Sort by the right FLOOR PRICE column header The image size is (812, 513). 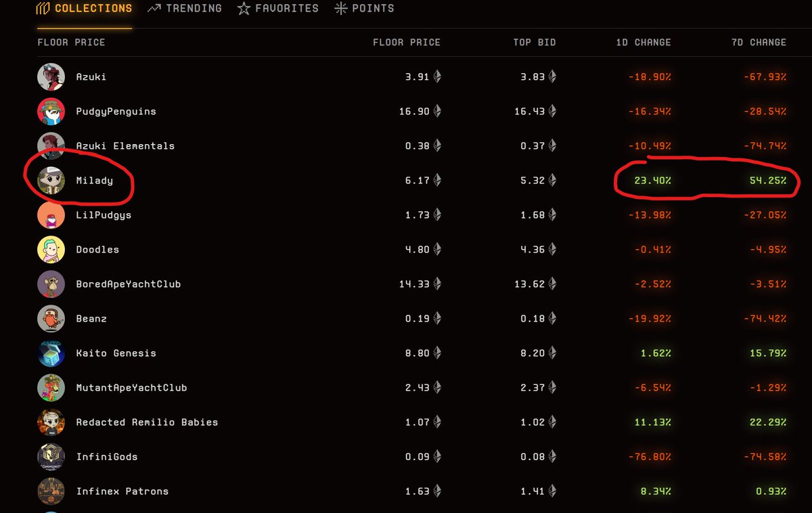click(x=407, y=42)
